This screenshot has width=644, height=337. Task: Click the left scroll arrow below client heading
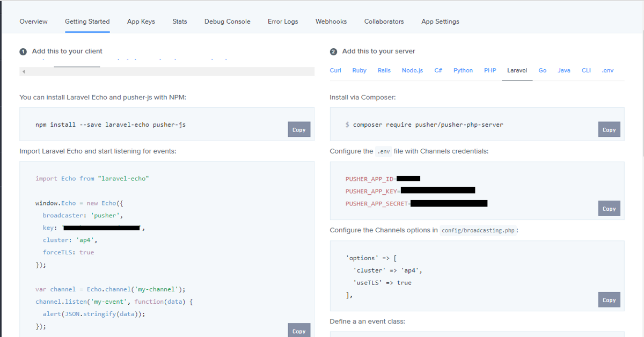coord(23,71)
